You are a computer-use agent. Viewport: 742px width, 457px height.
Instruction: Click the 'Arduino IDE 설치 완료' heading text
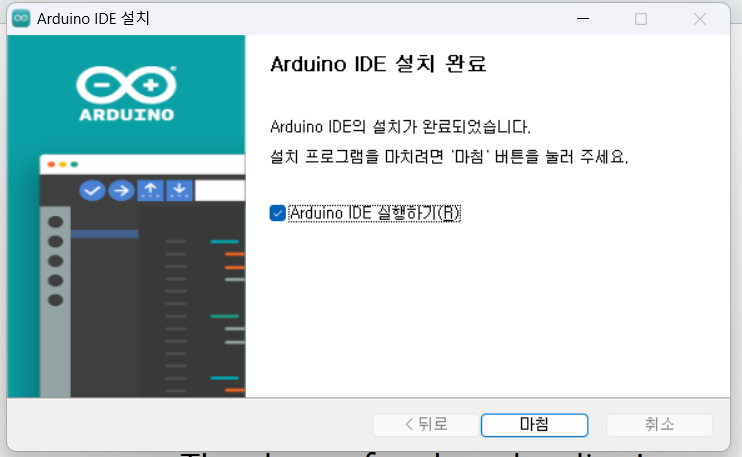point(378,64)
